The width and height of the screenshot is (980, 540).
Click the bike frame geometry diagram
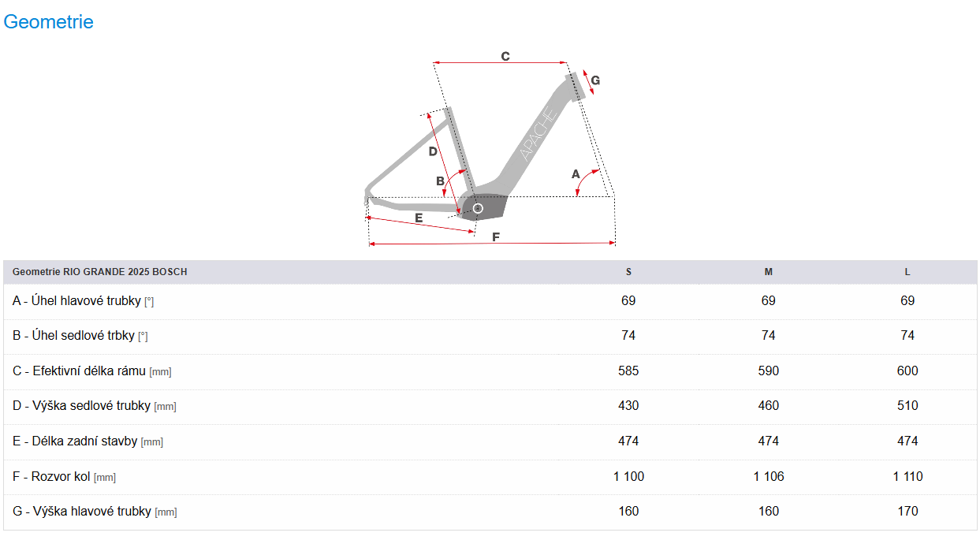(x=490, y=150)
